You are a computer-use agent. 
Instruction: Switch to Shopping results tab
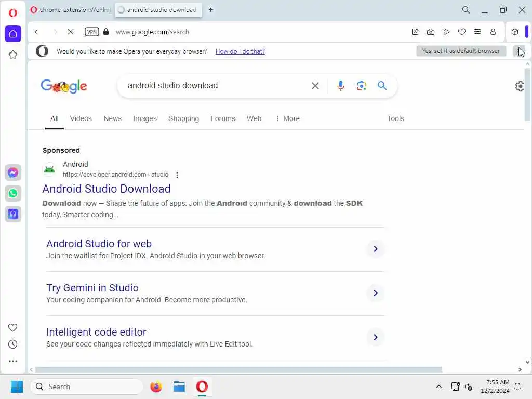183,118
